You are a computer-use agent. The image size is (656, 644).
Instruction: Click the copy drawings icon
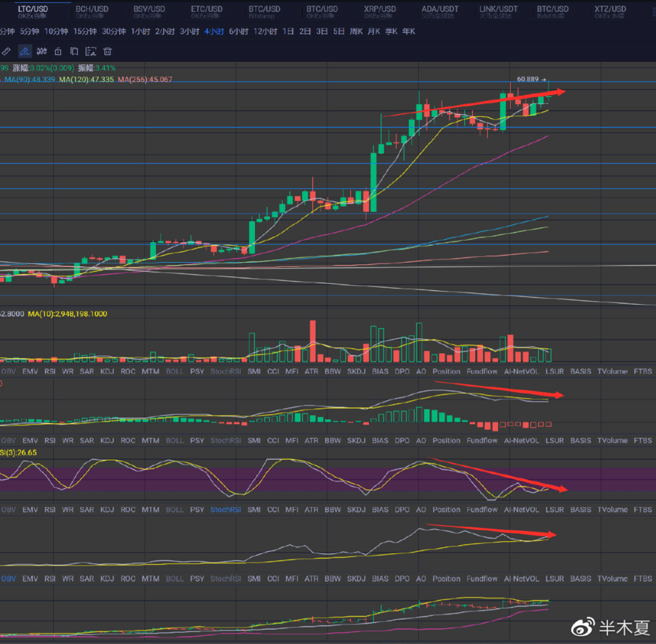coord(74,51)
